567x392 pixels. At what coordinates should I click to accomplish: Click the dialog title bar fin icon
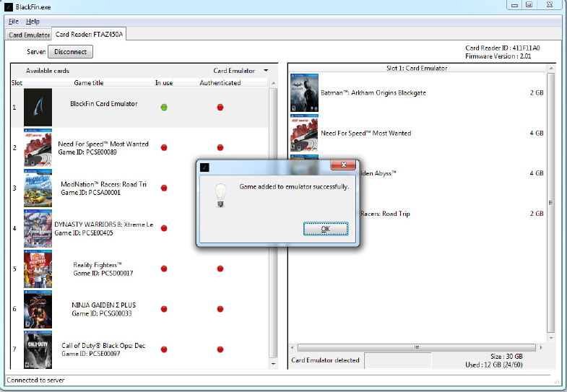click(204, 167)
